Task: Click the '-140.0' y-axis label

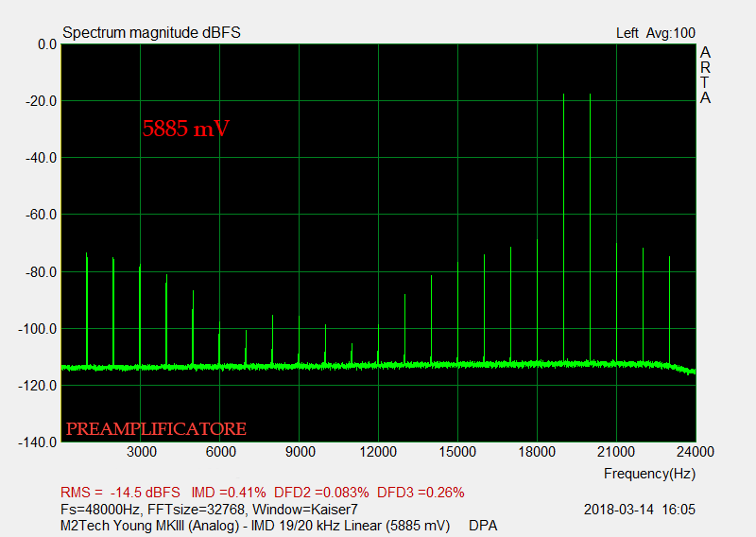Action: coord(38,442)
